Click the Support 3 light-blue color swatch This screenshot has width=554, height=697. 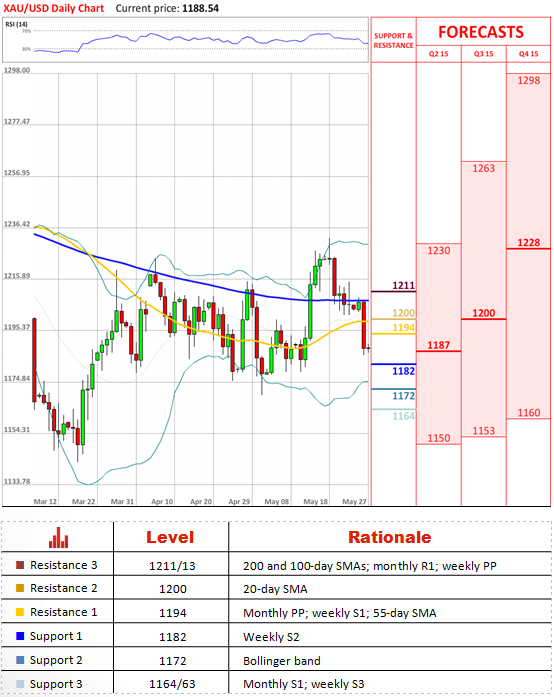click(20, 684)
